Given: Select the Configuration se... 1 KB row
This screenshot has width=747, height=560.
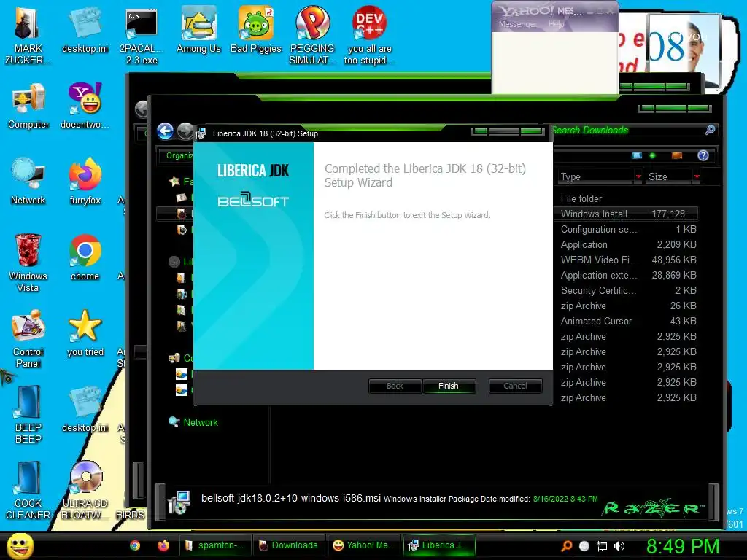Looking at the screenshot, I should pyautogui.click(x=627, y=229).
